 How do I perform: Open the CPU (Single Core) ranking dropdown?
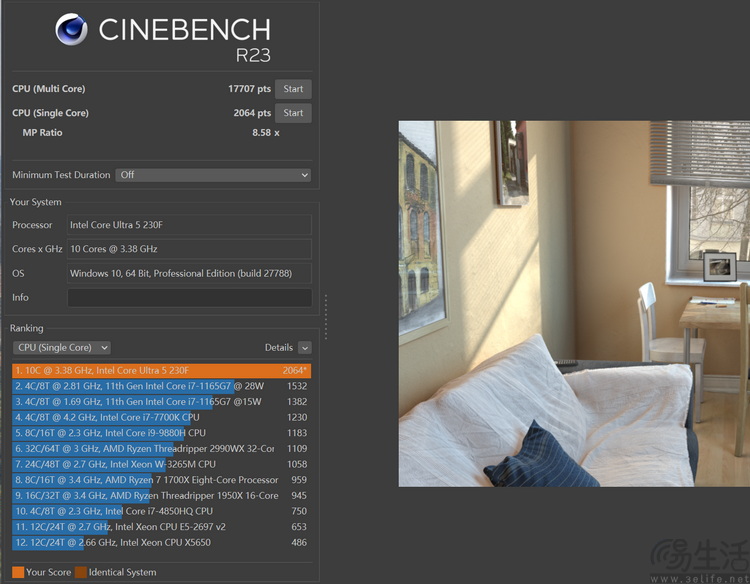coord(62,348)
